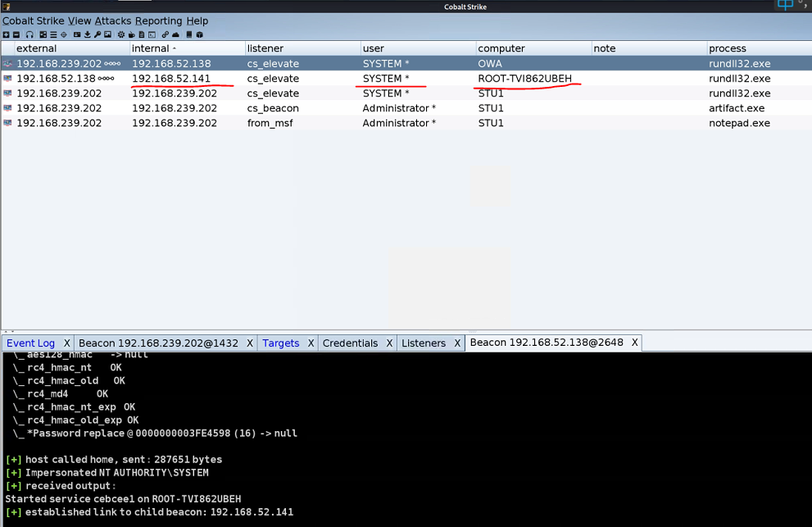Switch to the Targets tab
This screenshot has width=812, height=527.
pos(281,343)
